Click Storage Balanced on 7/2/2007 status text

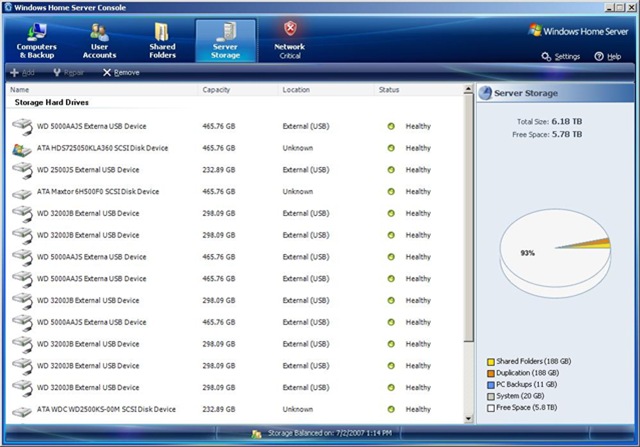pyautogui.click(x=329, y=433)
